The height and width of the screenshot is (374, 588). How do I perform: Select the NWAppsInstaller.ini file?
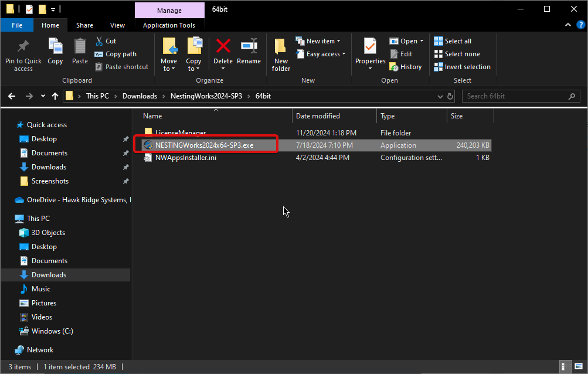point(186,158)
